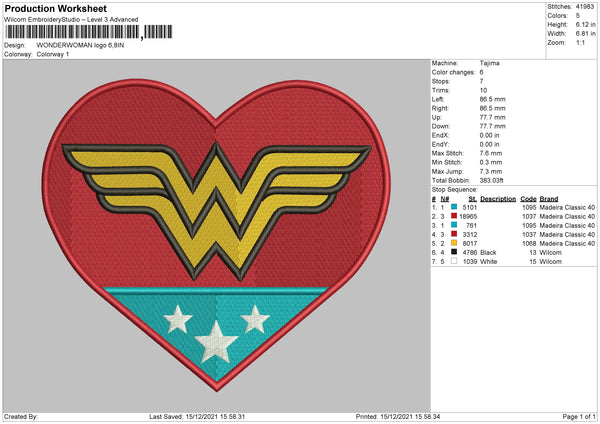Click the N# column header
The height and width of the screenshot is (424, 600).
(445, 199)
